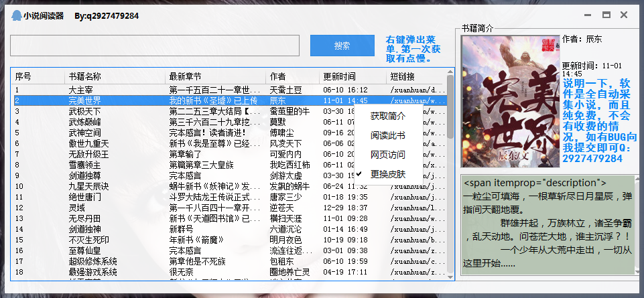The image size is (644, 298).
Task: Click author cell 天蚕土豆
Action: coord(285,90)
